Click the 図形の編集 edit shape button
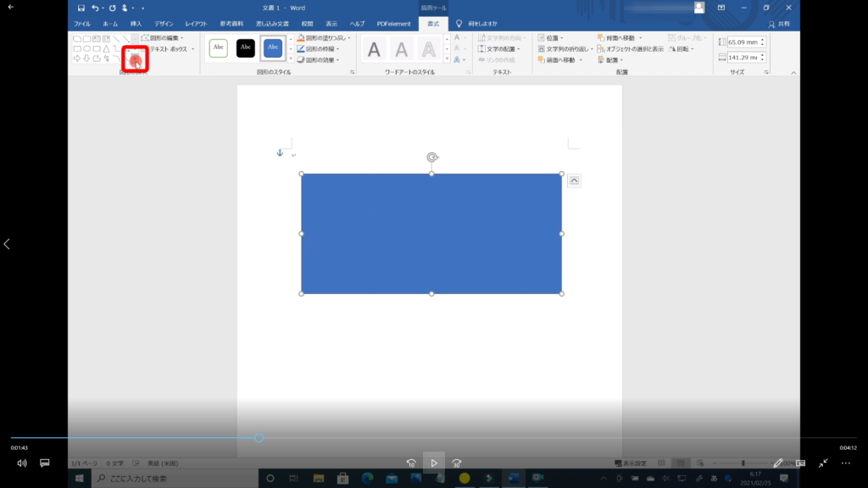Screen dimensions: 868x488 pos(161,38)
